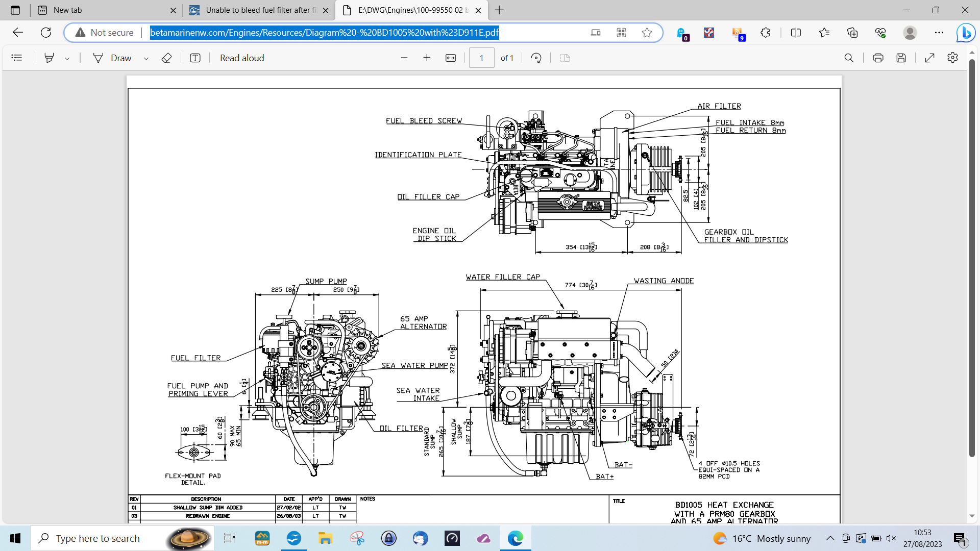The image size is (980, 551).
Task: Click the Read aloud button
Action: click(x=242, y=58)
